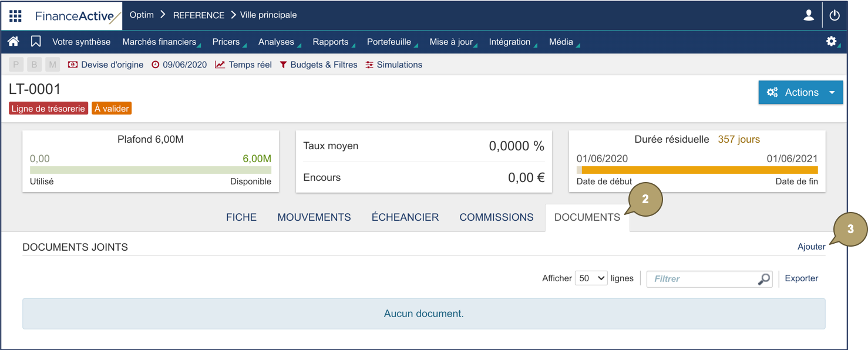Click the Devise d'origine currency icon
The width and height of the screenshot is (868, 350).
[x=73, y=65]
